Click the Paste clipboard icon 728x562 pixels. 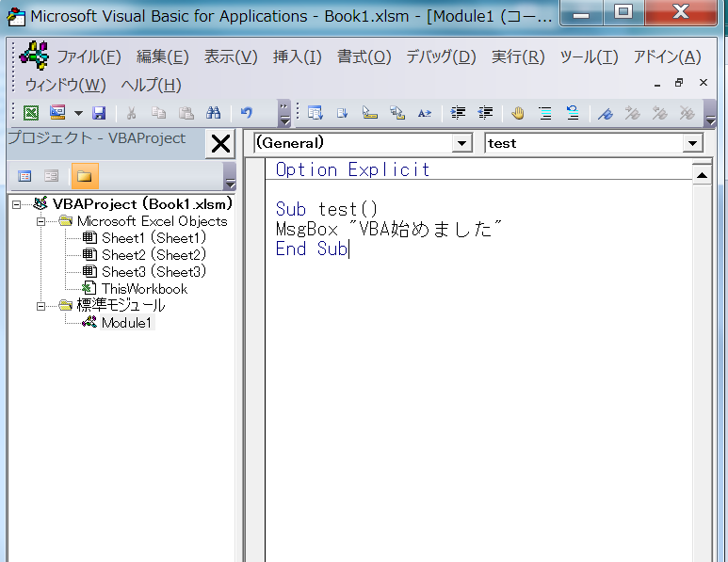pyautogui.click(x=186, y=113)
